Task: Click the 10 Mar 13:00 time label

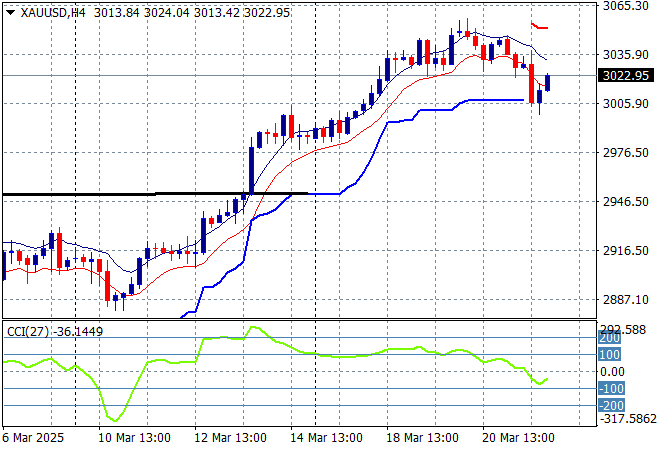Action: pyautogui.click(x=134, y=438)
